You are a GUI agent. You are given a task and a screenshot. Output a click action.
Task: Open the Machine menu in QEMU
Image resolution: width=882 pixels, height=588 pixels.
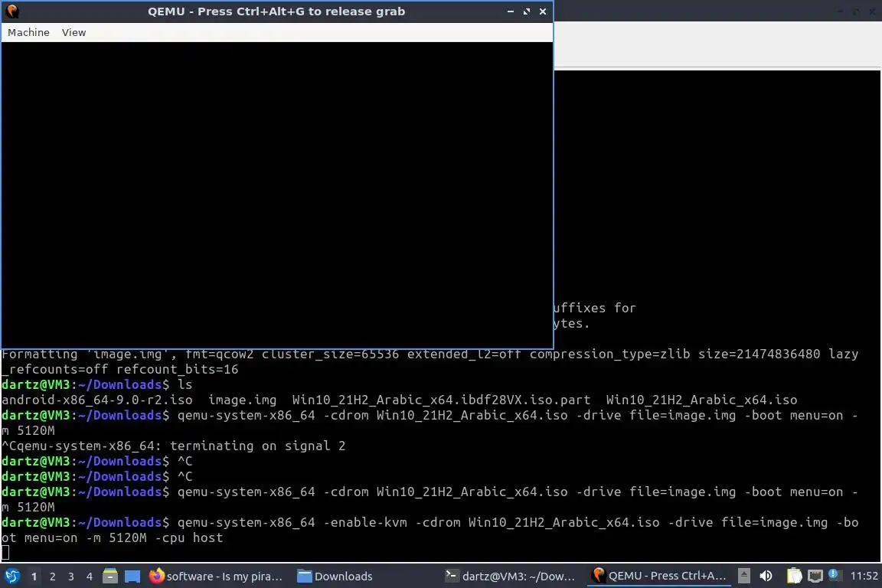28,33
